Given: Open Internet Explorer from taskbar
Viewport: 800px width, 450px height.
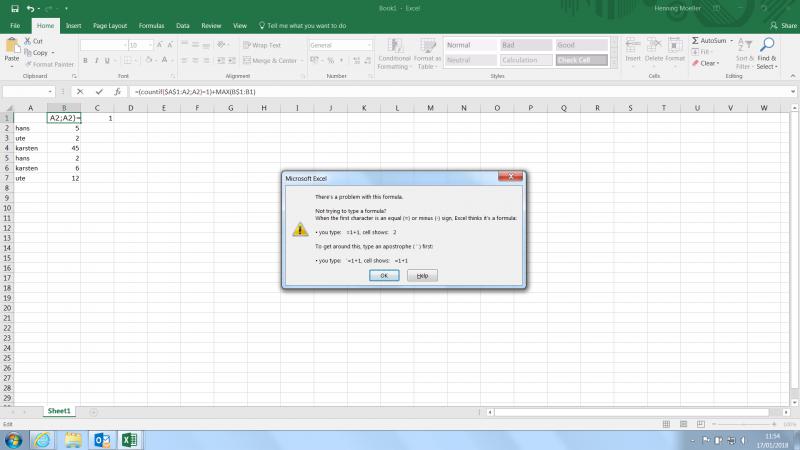Looking at the screenshot, I should pyautogui.click(x=42, y=440).
